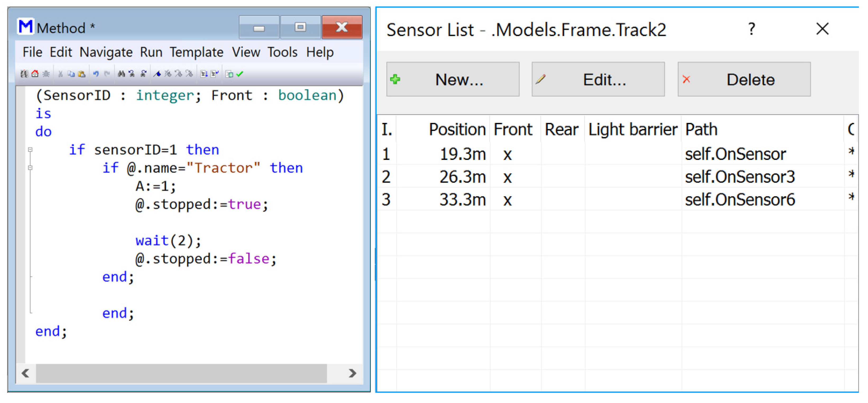The image size is (868, 403).
Task: Open the Navigate menu
Action: point(106,53)
